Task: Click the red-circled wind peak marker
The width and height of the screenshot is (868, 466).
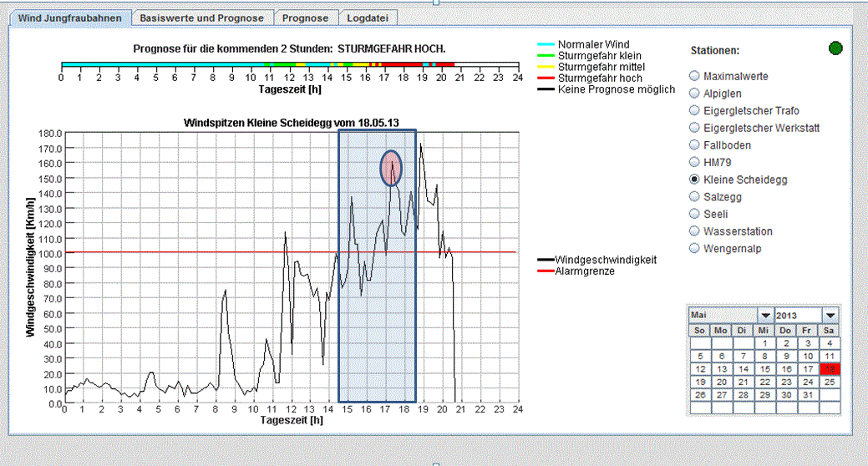Action: [391, 169]
